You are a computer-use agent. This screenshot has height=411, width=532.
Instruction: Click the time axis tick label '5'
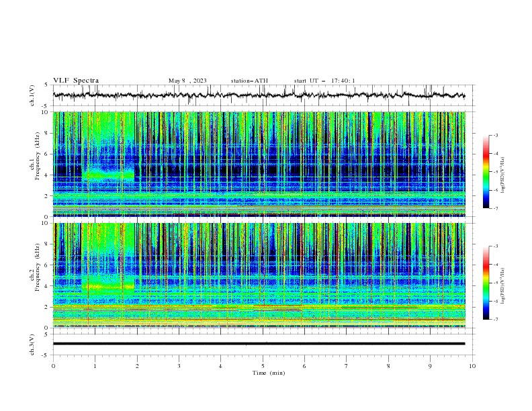[263, 366]
